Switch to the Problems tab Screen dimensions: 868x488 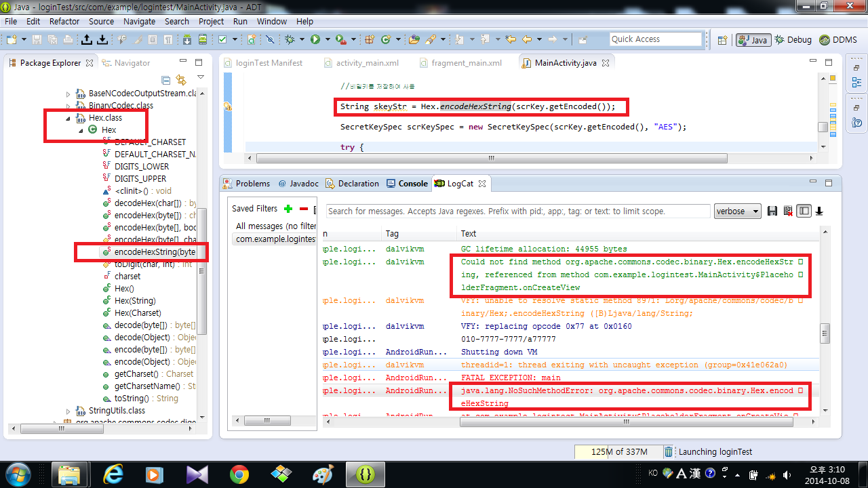(x=247, y=184)
